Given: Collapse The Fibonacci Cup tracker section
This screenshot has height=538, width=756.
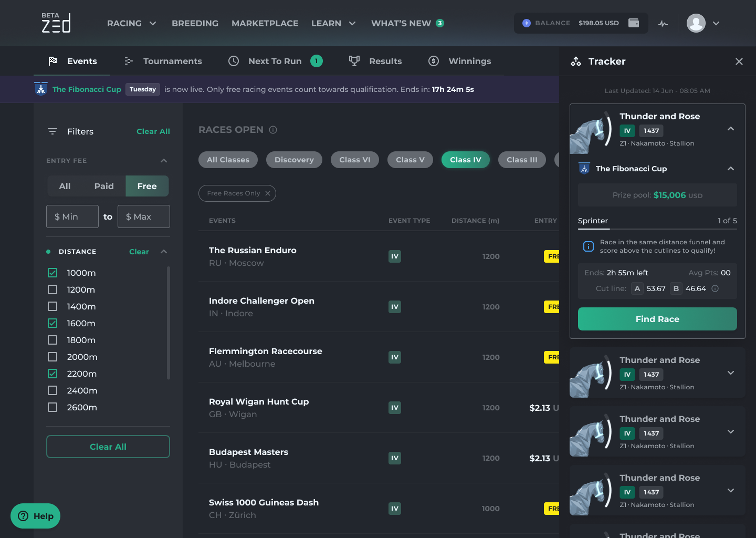Looking at the screenshot, I should tap(731, 169).
